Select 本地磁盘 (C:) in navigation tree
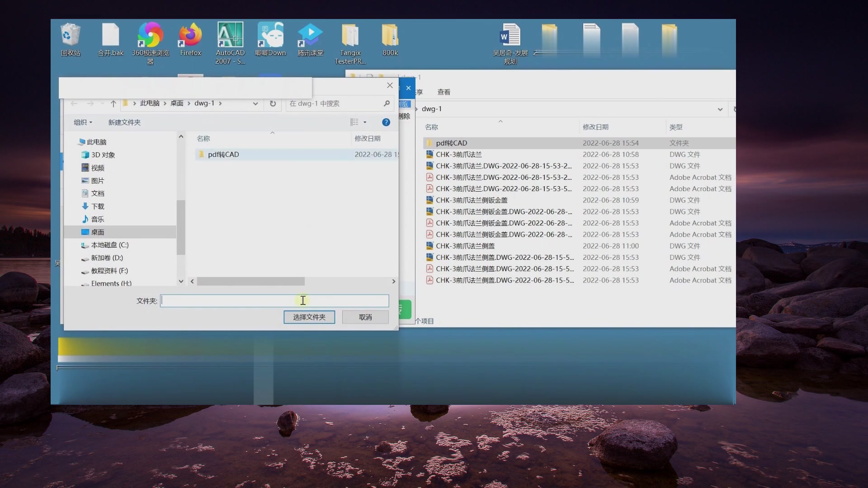The width and height of the screenshot is (868, 488). (x=109, y=245)
